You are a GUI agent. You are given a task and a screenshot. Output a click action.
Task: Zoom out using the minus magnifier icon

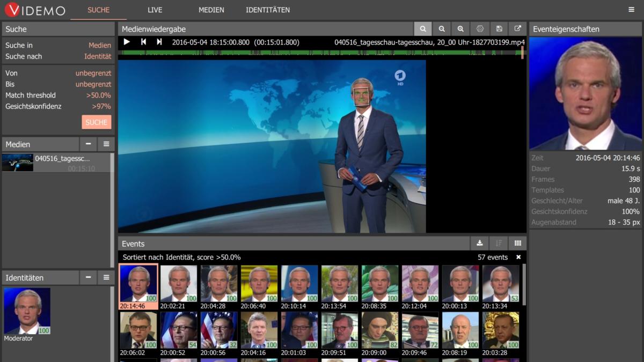coord(442,28)
